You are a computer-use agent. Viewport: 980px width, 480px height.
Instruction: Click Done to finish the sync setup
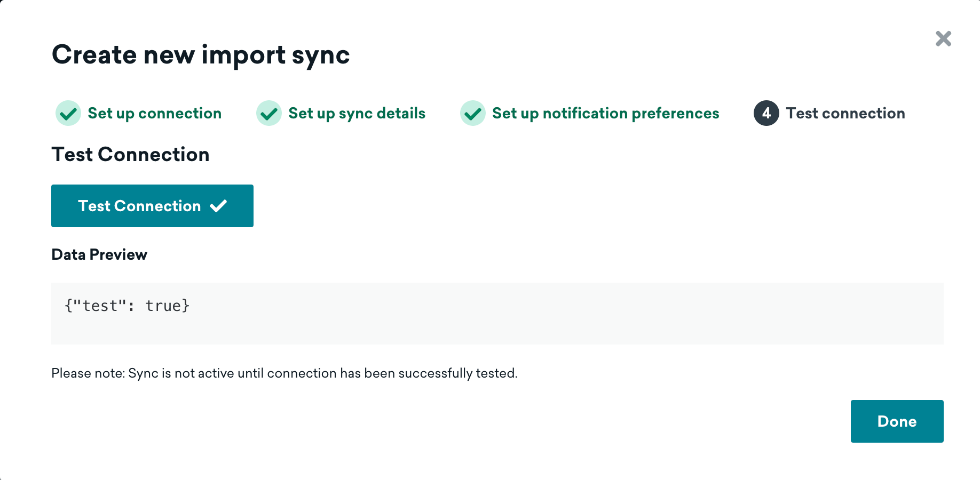point(897,421)
